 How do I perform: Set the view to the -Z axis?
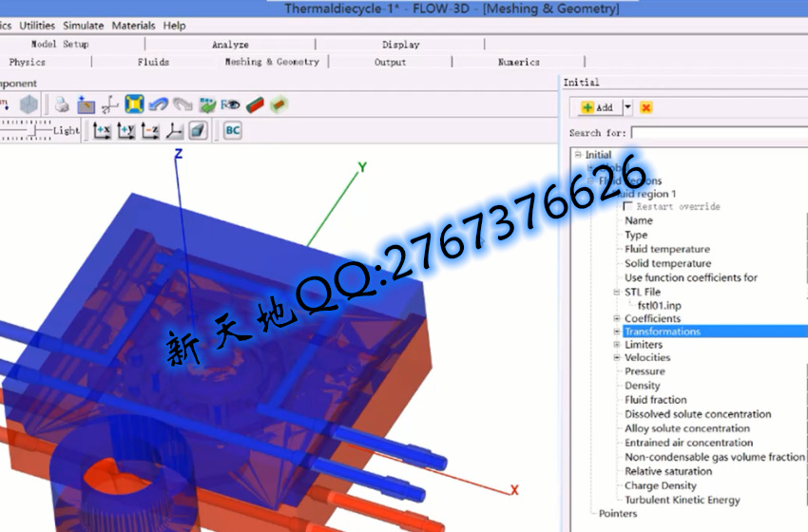(150, 130)
